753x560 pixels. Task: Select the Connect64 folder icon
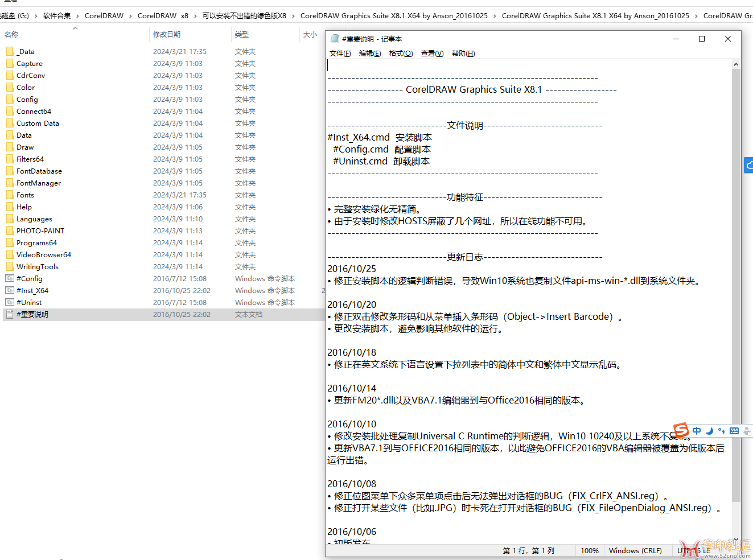tap(10, 111)
